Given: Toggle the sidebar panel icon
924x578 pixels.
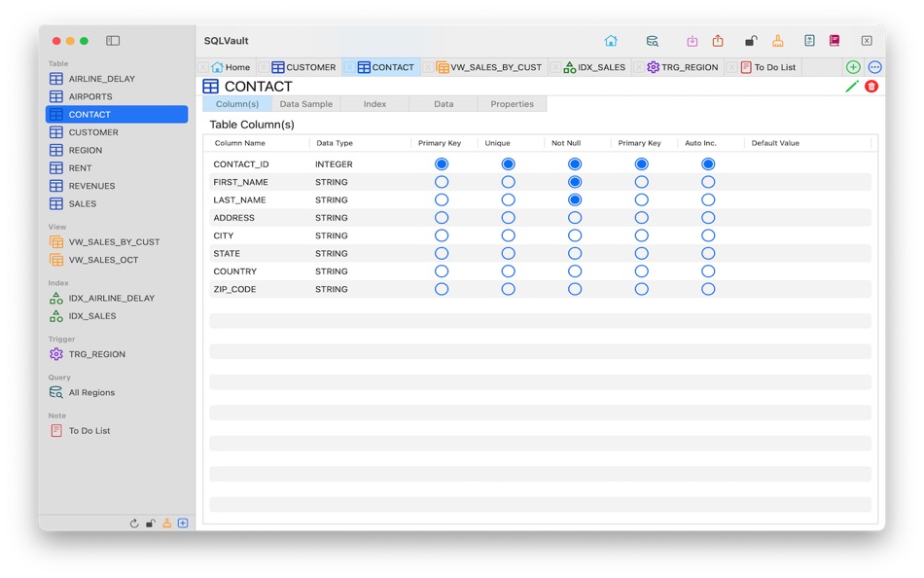Looking at the screenshot, I should tap(113, 41).
